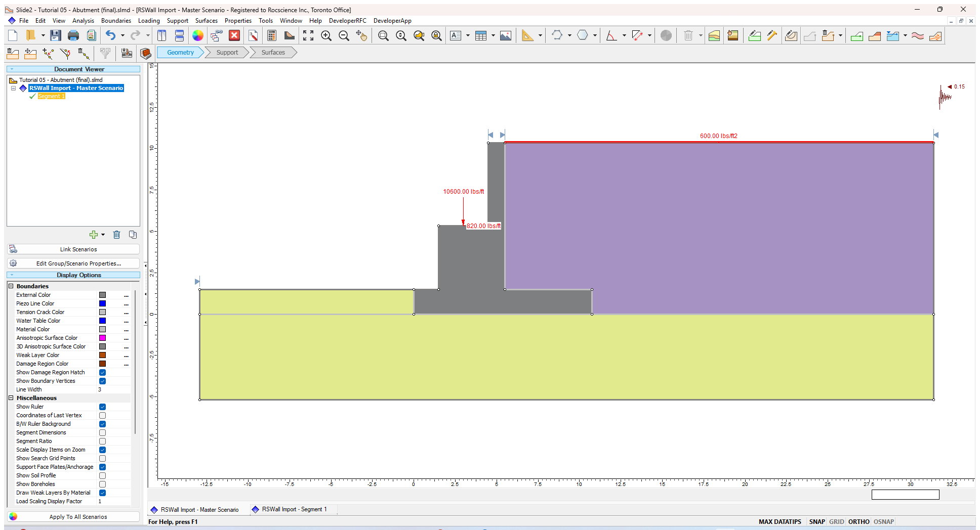This screenshot has height=530, width=980.
Task: Click the Link Scenarios button
Action: [x=73, y=249]
